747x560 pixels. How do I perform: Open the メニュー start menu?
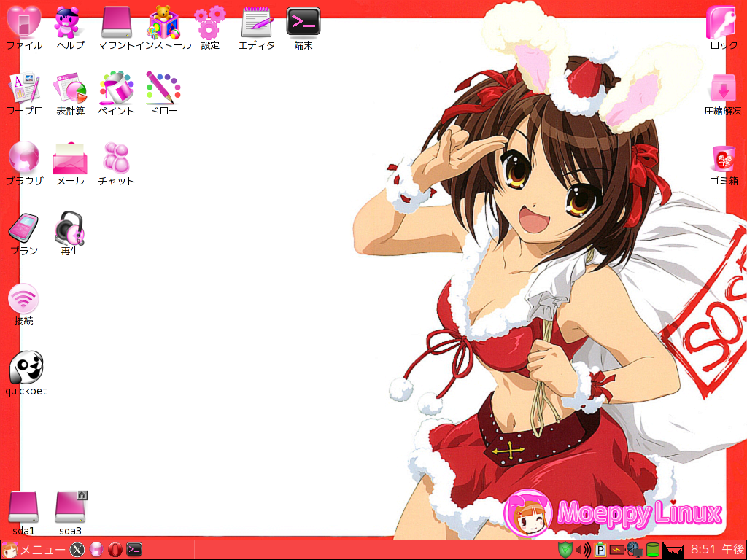click(x=34, y=550)
